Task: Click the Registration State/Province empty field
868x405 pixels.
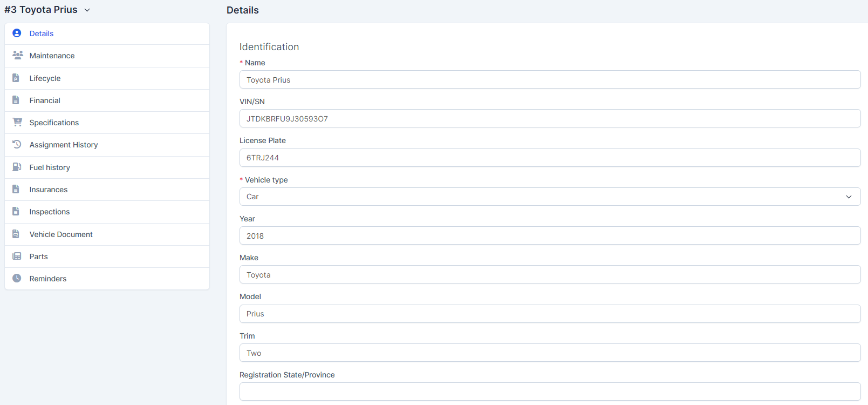Action: click(550, 391)
